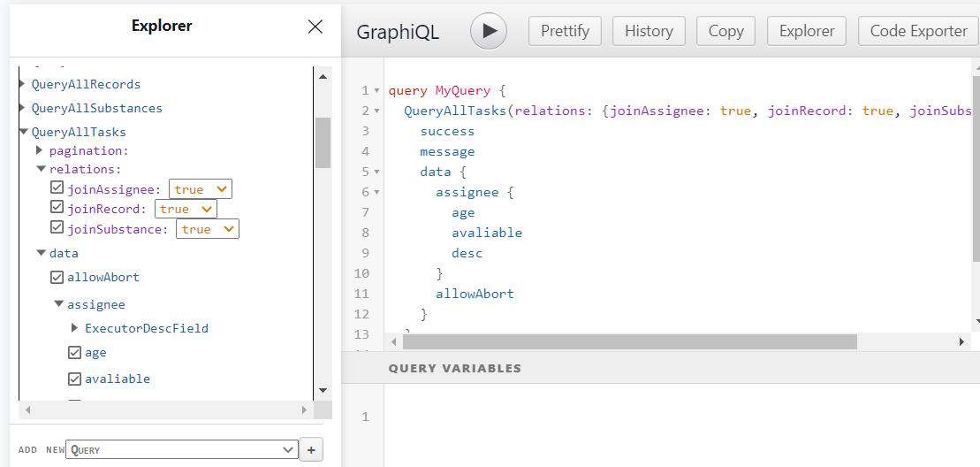
Task: Uncheck avaliable field checkbox
Action: pyautogui.click(x=74, y=379)
